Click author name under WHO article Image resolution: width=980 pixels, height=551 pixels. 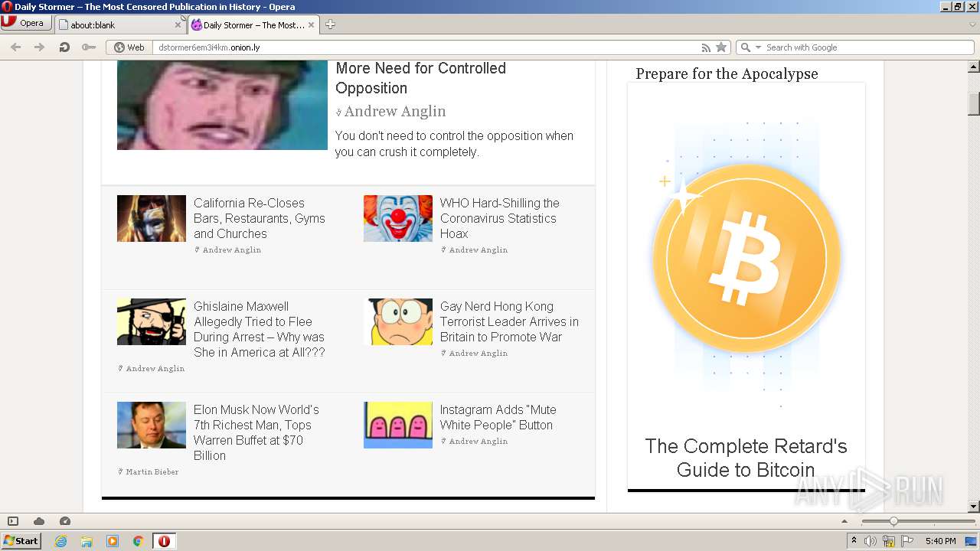[478, 250]
